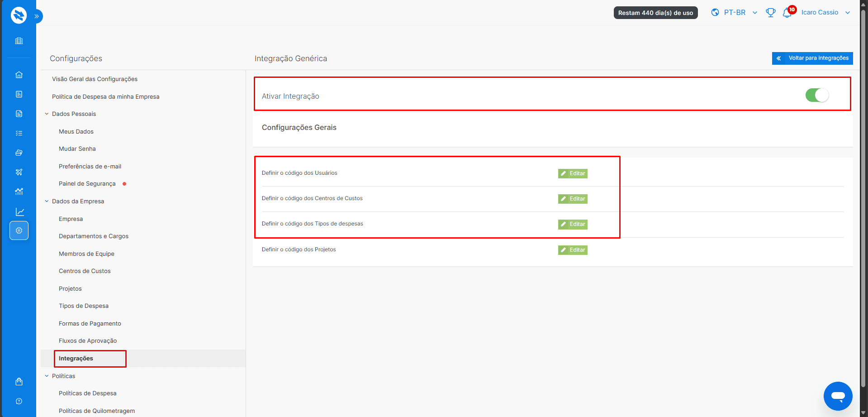Click the settings gear icon in the sidebar
Image resolution: width=868 pixels, height=417 pixels.
(x=19, y=230)
